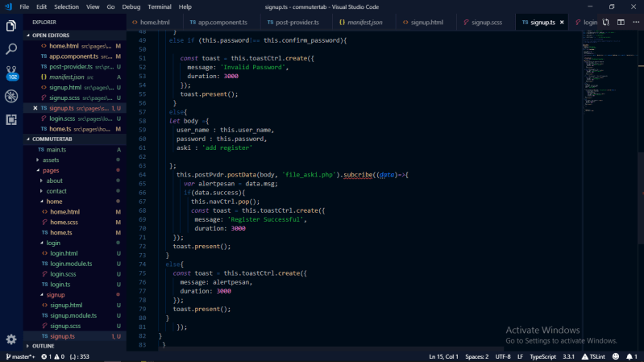The width and height of the screenshot is (644, 362).
Task: Open the Extensions view icon
Action: [x=11, y=119]
